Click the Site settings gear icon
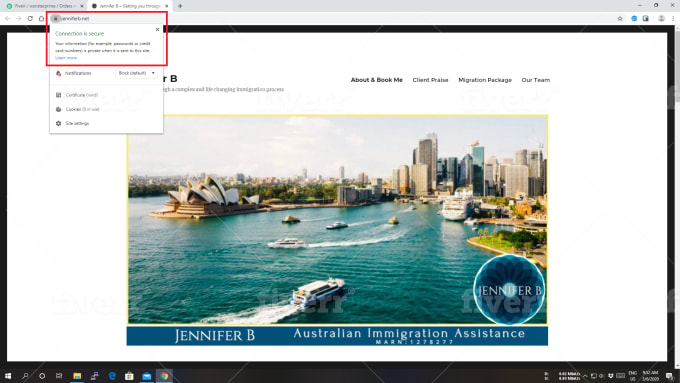 pos(59,124)
